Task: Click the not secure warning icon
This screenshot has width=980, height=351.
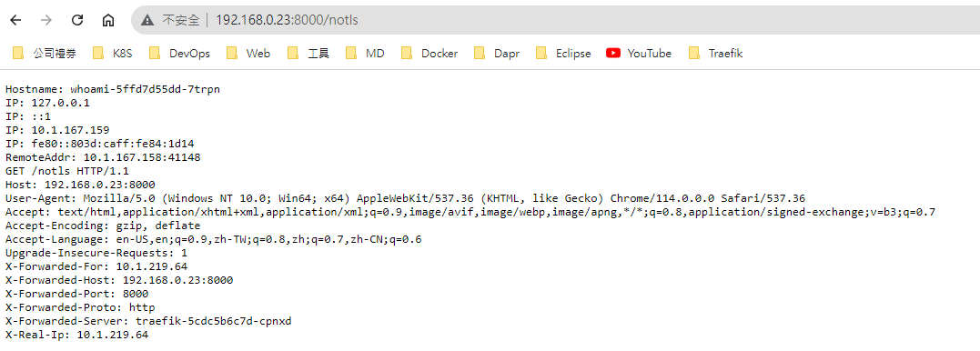Action: tap(147, 20)
